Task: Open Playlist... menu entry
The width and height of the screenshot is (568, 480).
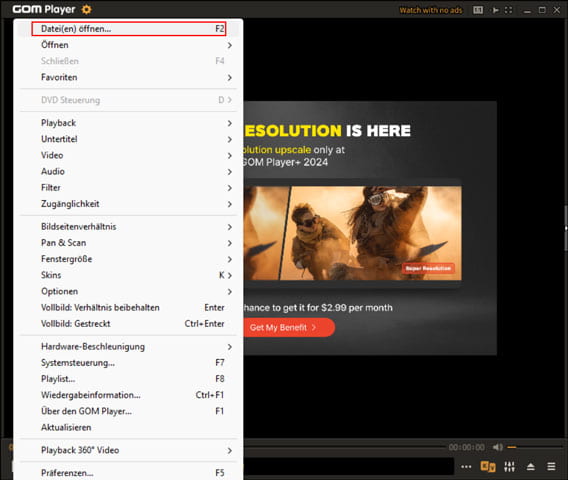Action: coord(129,379)
